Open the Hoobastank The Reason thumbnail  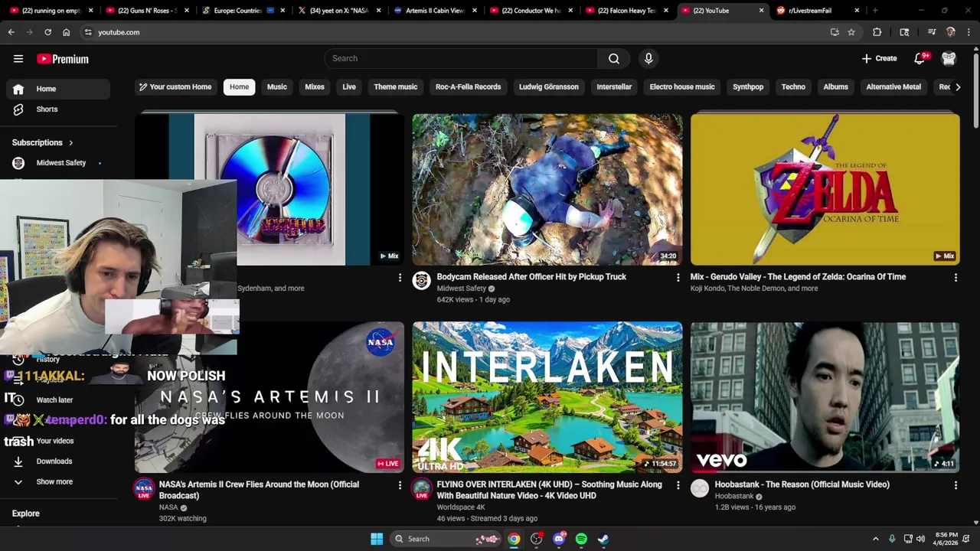click(x=825, y=397)
